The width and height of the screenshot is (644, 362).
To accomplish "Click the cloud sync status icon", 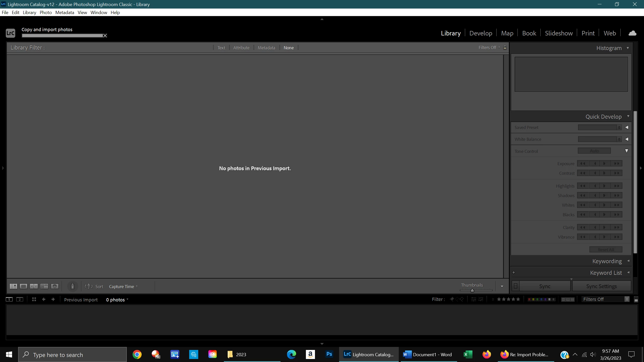I will point(632,33).
